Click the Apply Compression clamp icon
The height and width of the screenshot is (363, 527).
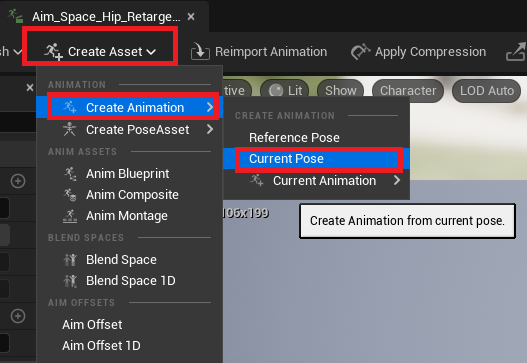coord(360,51)
